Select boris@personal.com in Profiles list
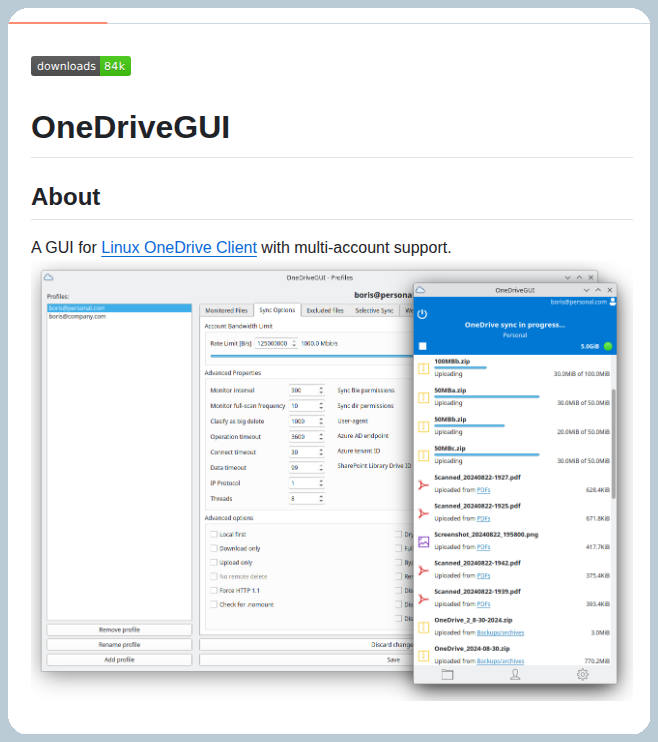This screenshot has height=742, width=658. pos(119,308)
